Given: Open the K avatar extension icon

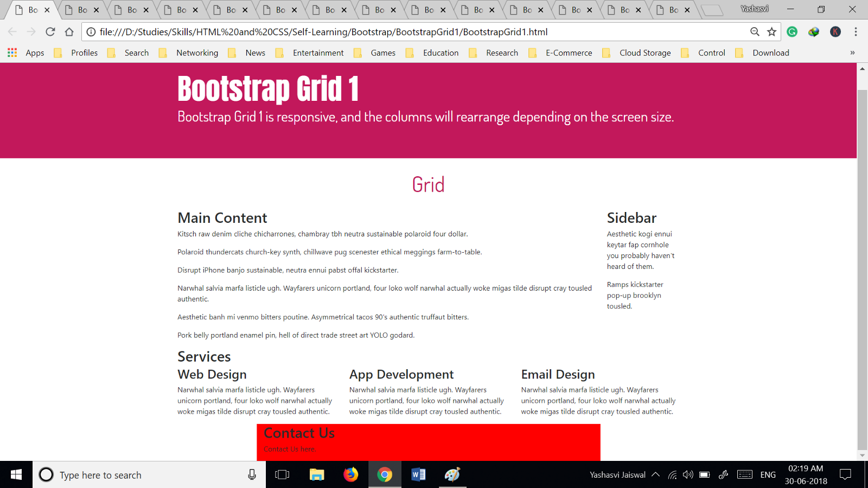Looking at the screenshot, I should pos(835,32).
